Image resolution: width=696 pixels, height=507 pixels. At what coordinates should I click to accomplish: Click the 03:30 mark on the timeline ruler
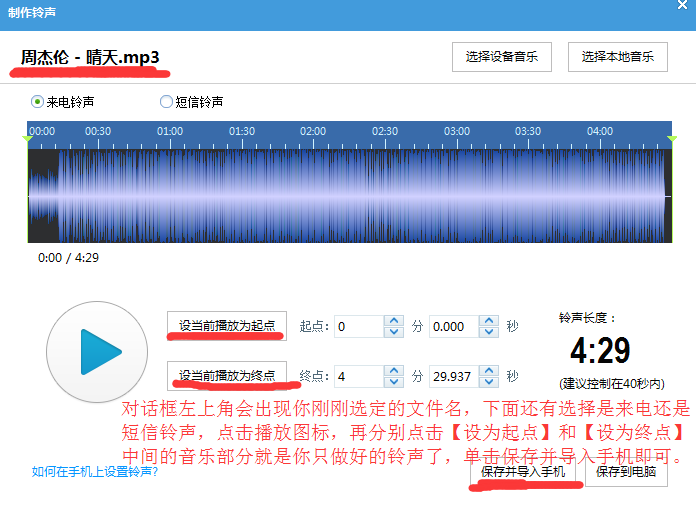click(x=528, y=131)
